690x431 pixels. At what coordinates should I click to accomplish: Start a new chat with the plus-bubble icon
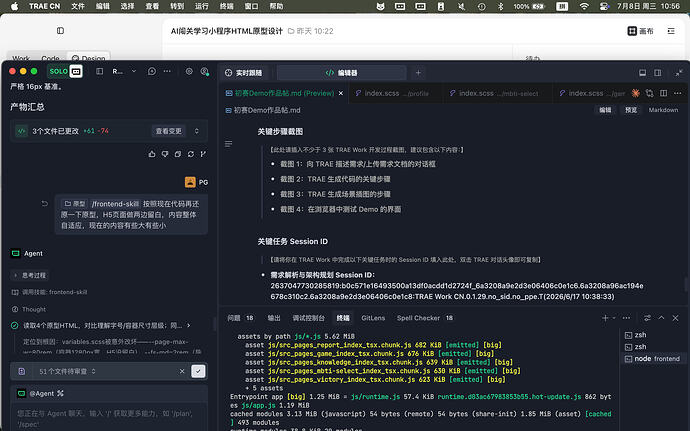pyautogui.click(x=152, y=71)
